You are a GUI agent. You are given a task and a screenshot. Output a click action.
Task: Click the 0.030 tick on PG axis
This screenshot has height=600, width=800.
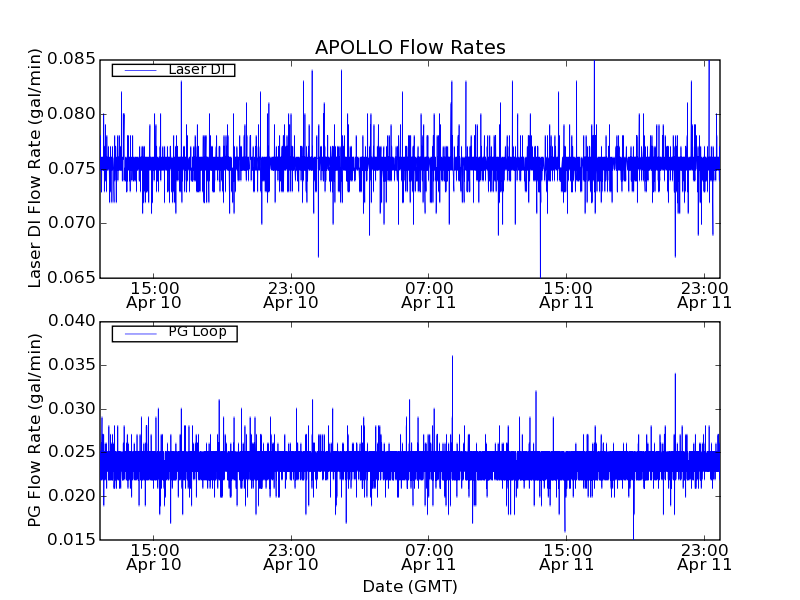(71, 409)
